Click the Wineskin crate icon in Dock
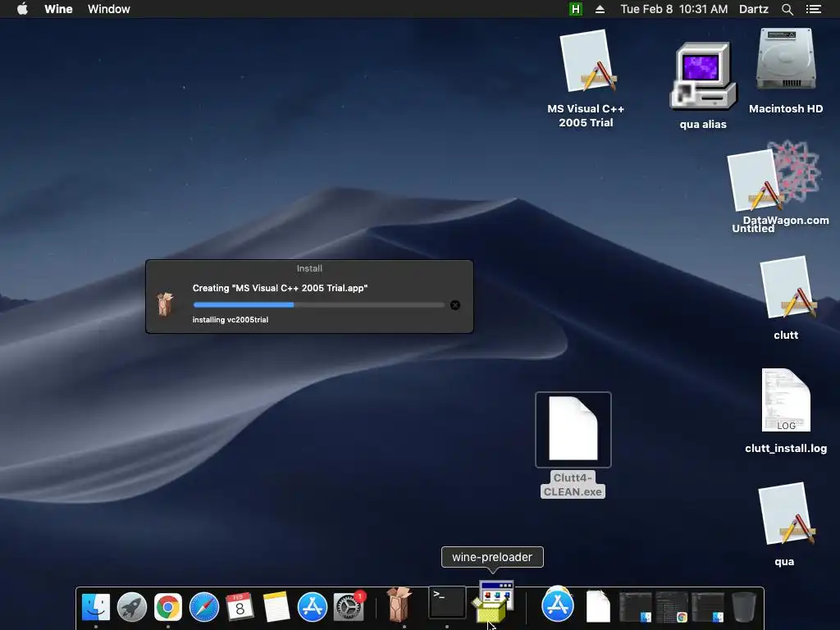This screenshot has height=630, width=840. [399, 605]
